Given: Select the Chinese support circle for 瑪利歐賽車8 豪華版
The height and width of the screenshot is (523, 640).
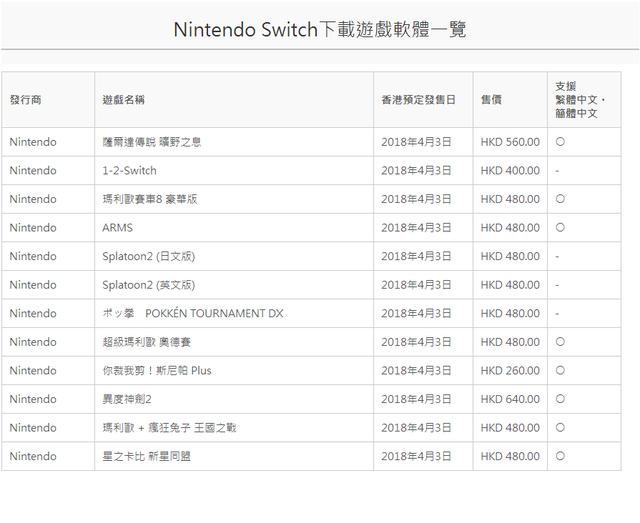Looking at the screenshot, I should pos(560,199).
